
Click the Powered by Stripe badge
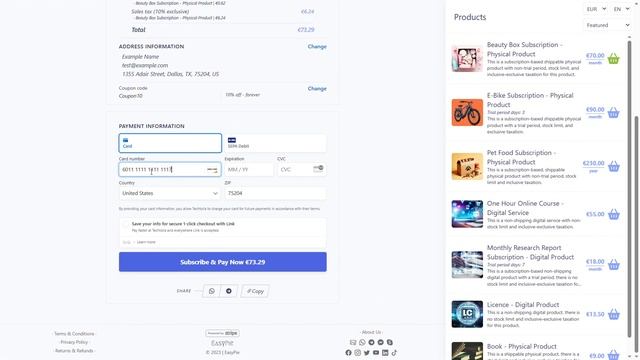click(222, 333)
